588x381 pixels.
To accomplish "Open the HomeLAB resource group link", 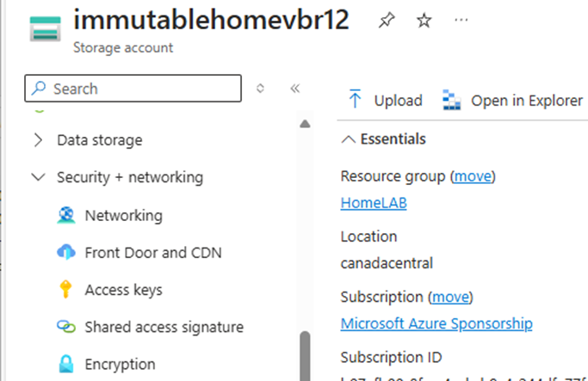I will click(x=374, y=203).
